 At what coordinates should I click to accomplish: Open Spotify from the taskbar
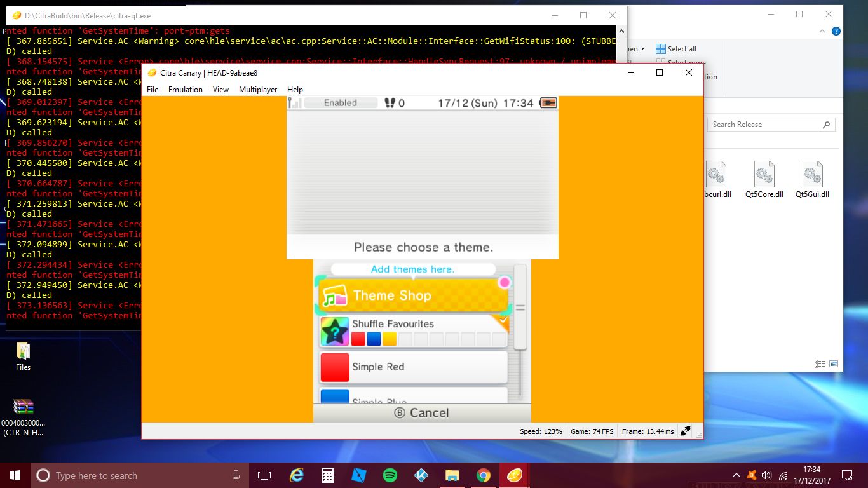click(390, 475)
